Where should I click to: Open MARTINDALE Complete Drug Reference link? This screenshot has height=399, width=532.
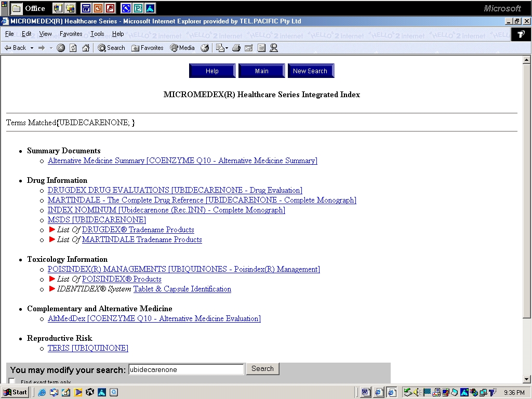click(202, 200)
